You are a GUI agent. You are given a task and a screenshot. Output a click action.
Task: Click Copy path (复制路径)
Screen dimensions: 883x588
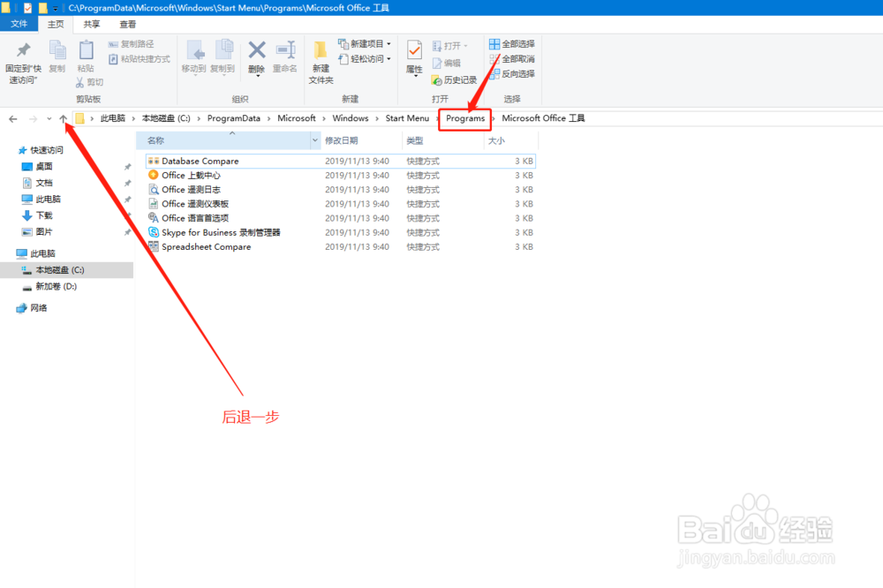coord(131,44)
